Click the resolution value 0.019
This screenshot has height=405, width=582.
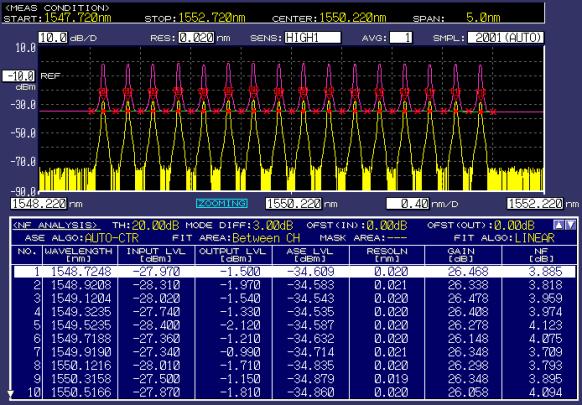(391, 379)
